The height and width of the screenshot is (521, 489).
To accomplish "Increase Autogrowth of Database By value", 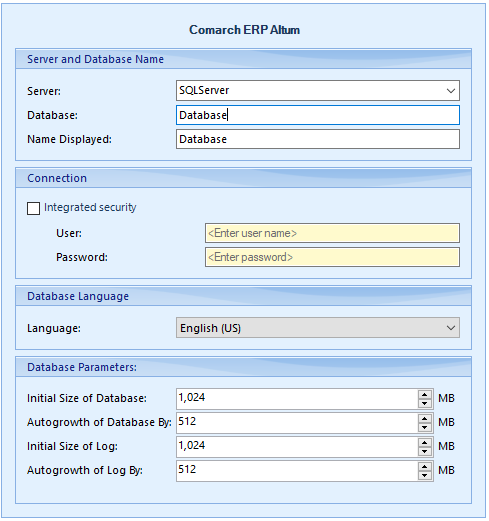I will point(424,419).
